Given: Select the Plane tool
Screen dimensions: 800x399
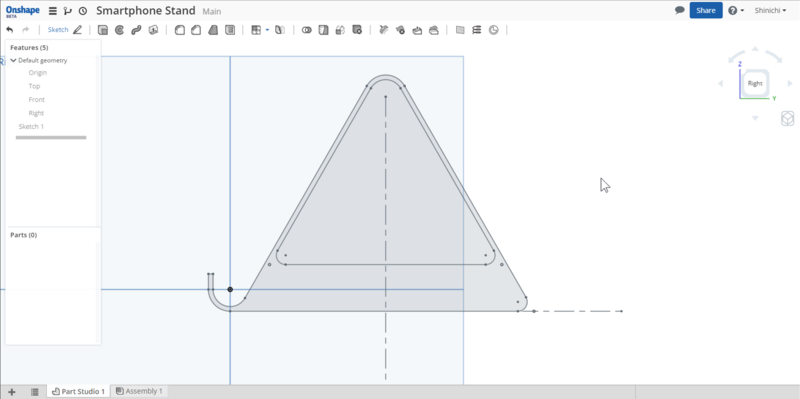Looking at the screenshot, I should click(x=460, y=30).
